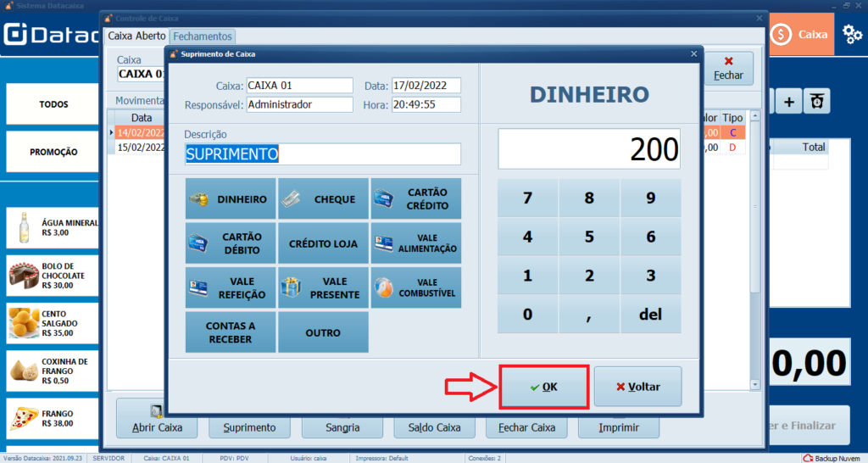Select the CENTO SALGADO product
Image resolution: width=868 pixels, height=463 pixels.
(53, 323)
